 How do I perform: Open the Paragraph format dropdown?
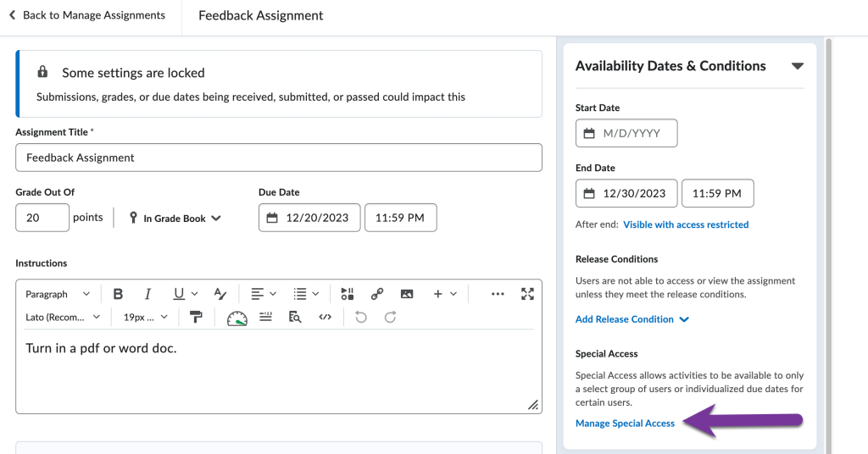[x=58, y=294]
